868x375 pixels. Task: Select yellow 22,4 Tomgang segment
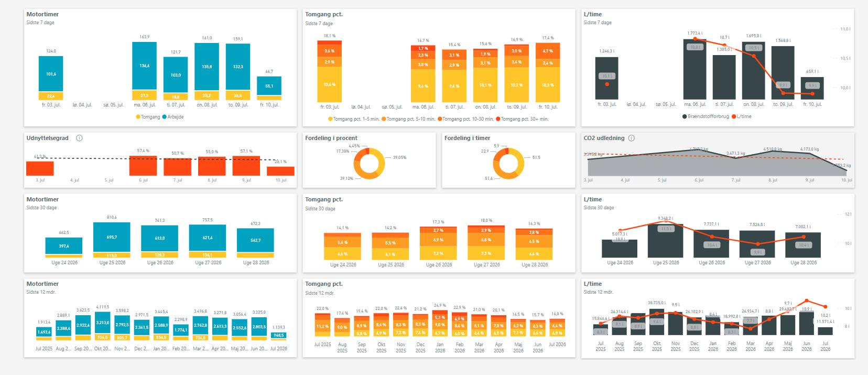tap(51, 96)
